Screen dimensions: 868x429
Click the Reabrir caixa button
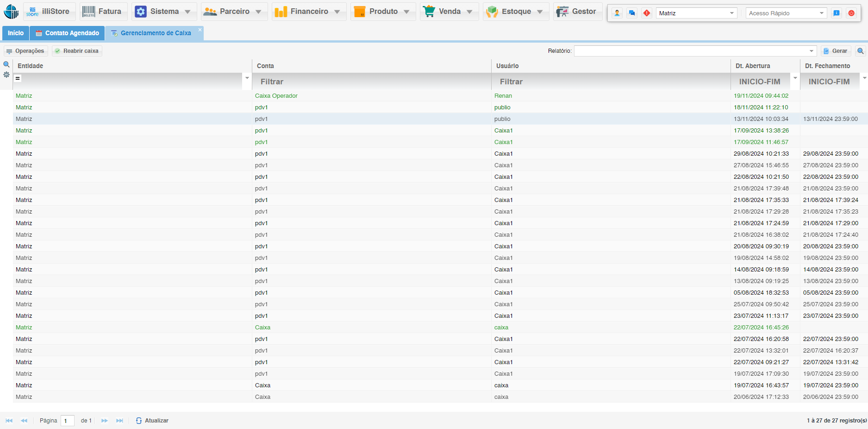[x=77, y=51]
